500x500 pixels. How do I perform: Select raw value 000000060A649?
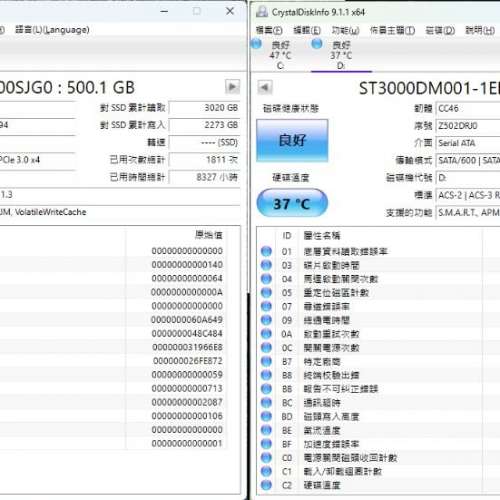187,320
